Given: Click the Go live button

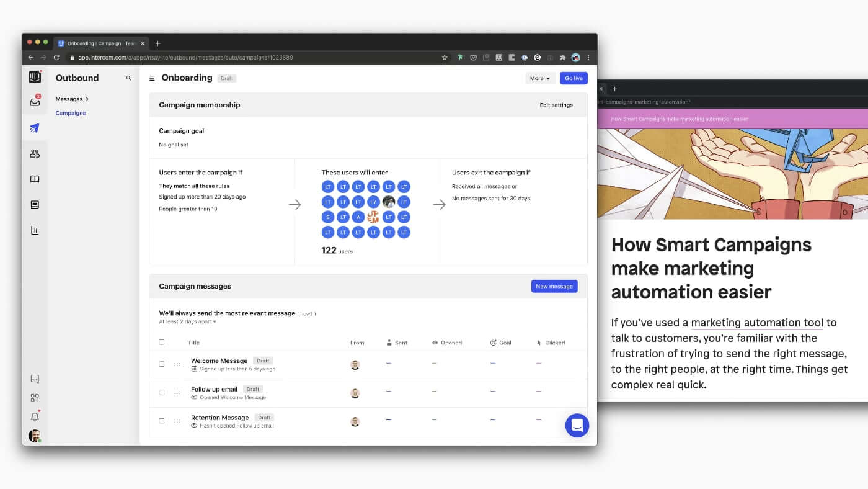Looking at the screenshot, I should click(573, 78).
